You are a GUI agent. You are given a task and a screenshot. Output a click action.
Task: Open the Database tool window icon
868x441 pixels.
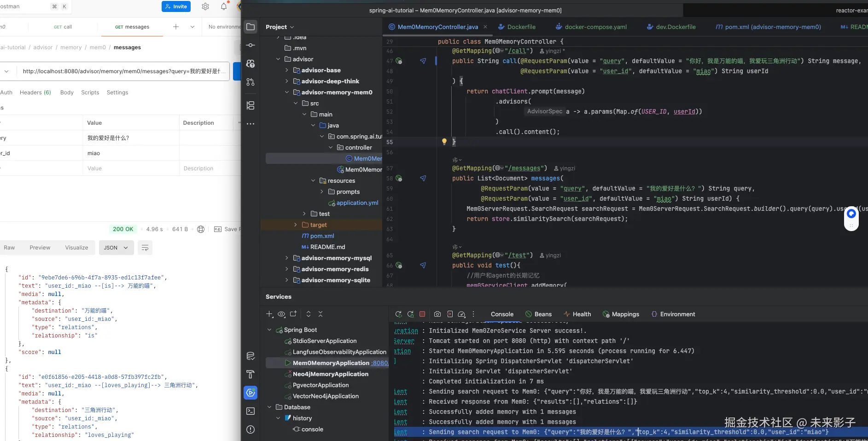pos(250,356)
